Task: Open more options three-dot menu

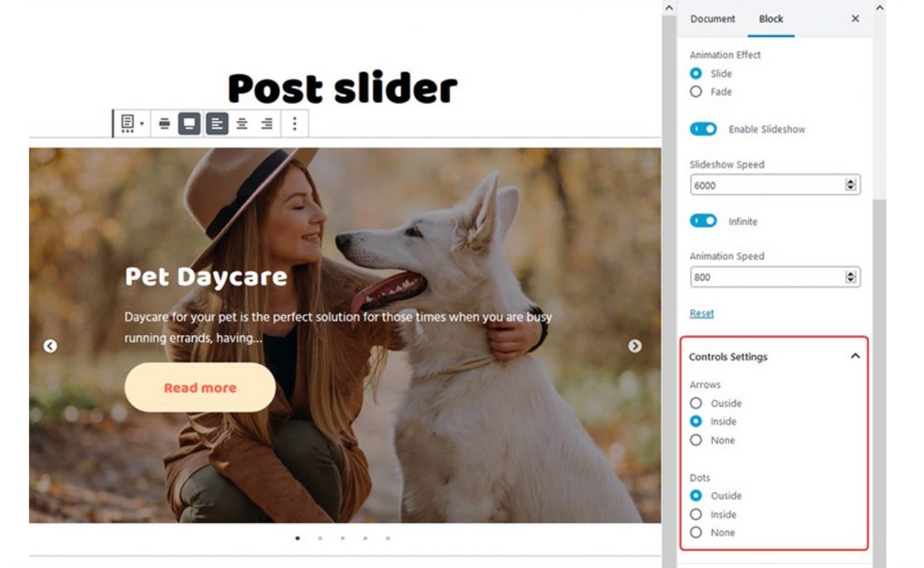Action: (x=295, y=124)
